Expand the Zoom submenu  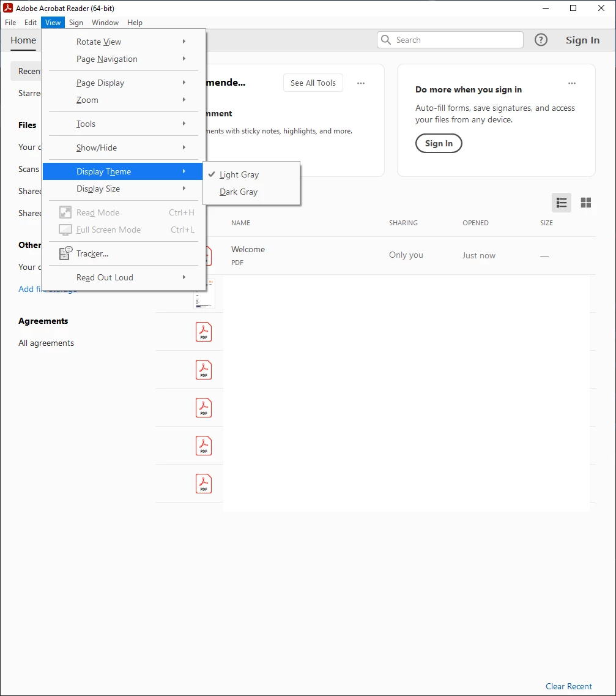pyautogui.click(x=122, y=100)
